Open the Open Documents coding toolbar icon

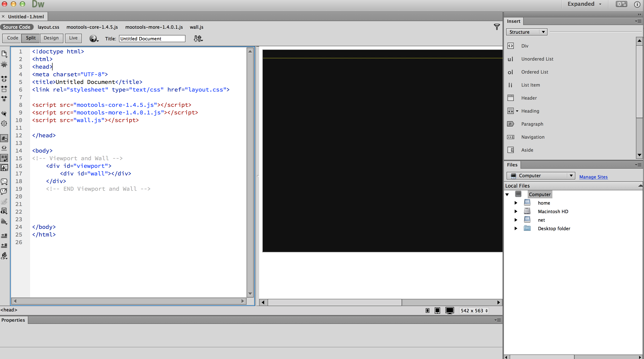[x=4, y=54]
